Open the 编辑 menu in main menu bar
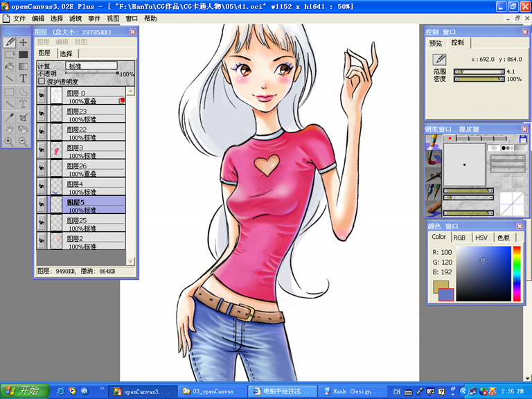Viewport: 532px width, 399px height. click(38, 18)
